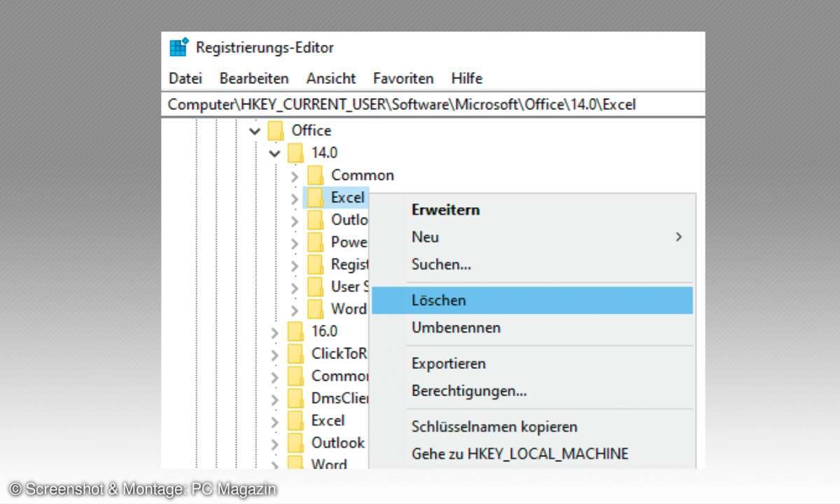Click the folder icon beside Powe
The image size is (840, 504).
click(x=315, y=242)
